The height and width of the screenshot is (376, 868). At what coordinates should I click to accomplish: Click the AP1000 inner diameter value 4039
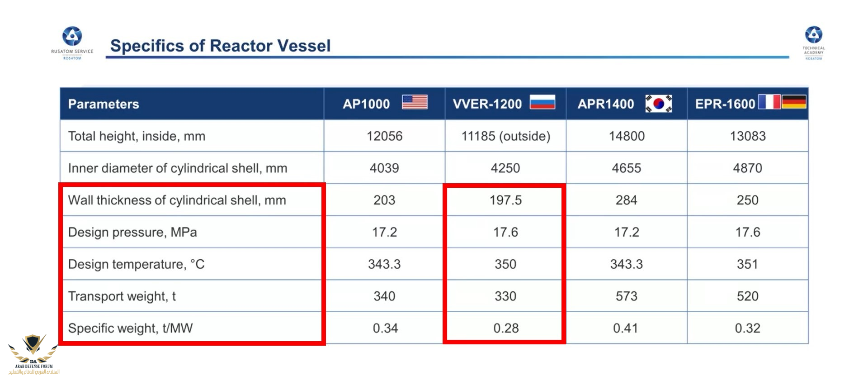[x=384, y=168]
